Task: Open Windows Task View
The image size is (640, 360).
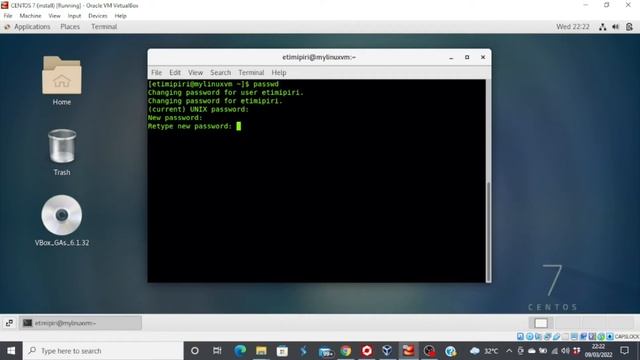Action: [x=217, y=351]
